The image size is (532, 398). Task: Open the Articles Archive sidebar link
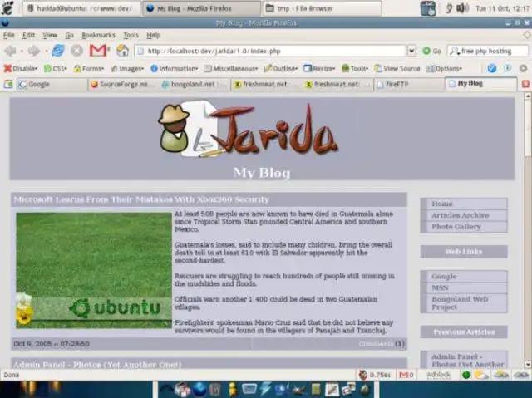pyautogui.click(x=460, y=215)
